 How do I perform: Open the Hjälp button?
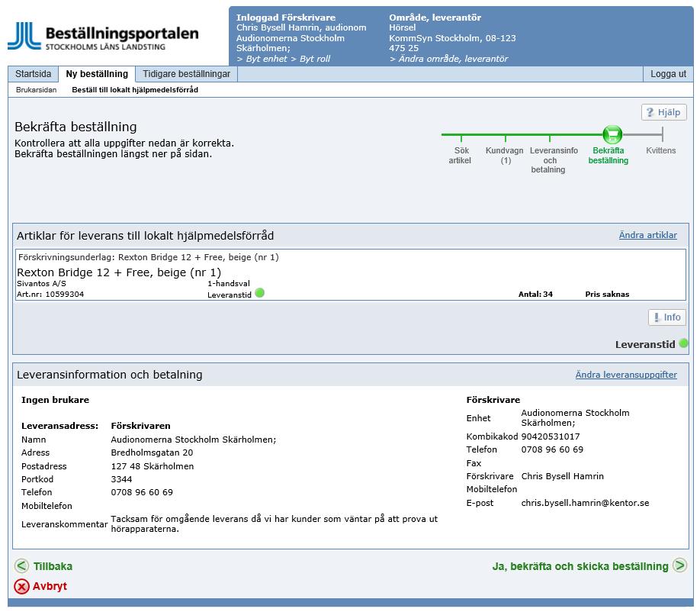tap(664, 112)
